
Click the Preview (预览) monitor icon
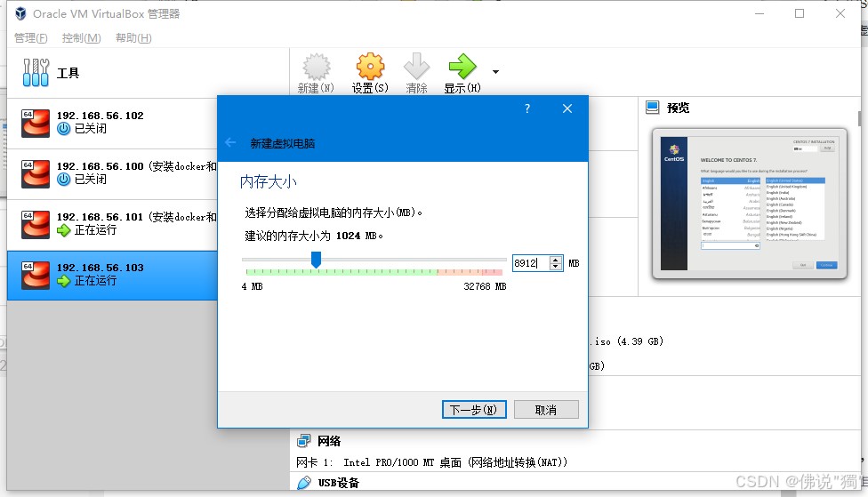click(653, 108)
